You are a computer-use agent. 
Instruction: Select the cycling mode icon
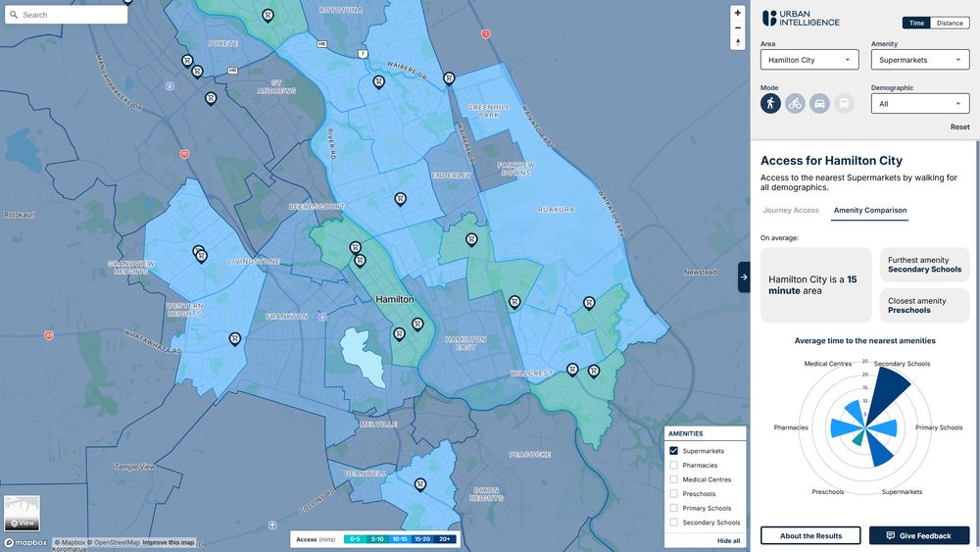(x=795, y=103)
